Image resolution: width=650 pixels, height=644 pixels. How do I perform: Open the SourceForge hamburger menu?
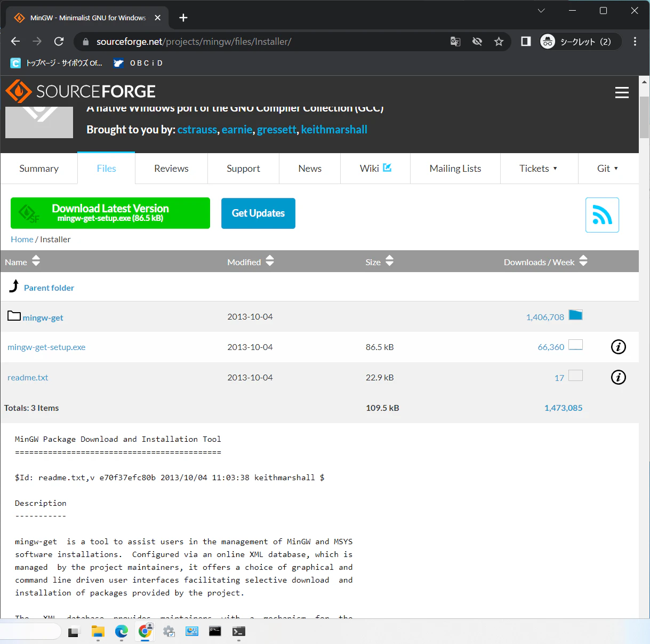[x=622, y=92]
